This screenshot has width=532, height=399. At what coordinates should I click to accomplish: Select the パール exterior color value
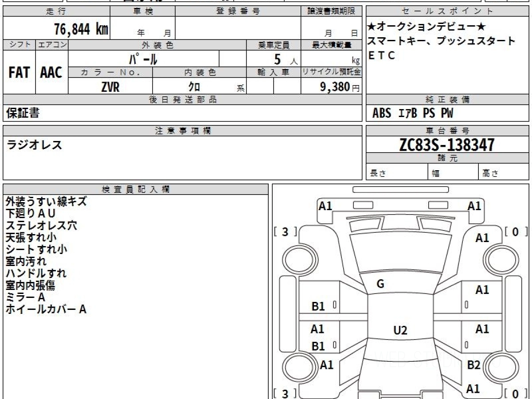point(143,59)
